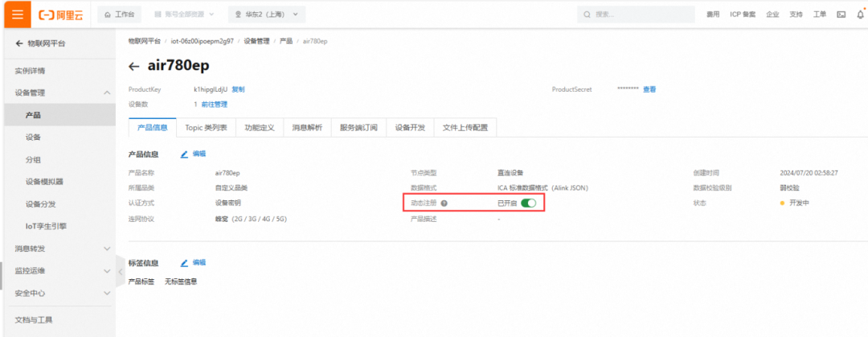Image resolution: width=868 pixels, height=337 pixels.
Task: Click the Alibaba Cloud logo
Action: tap(61, 15)
